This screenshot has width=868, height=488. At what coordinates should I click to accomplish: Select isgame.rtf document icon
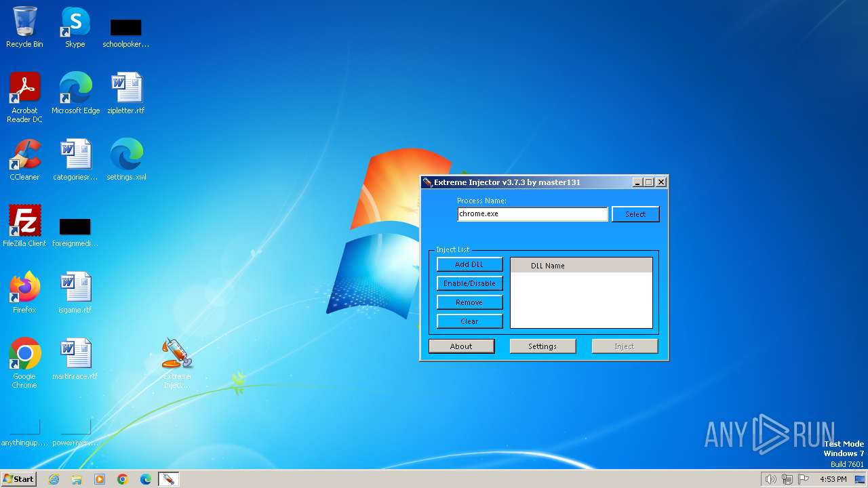point(75,292)
